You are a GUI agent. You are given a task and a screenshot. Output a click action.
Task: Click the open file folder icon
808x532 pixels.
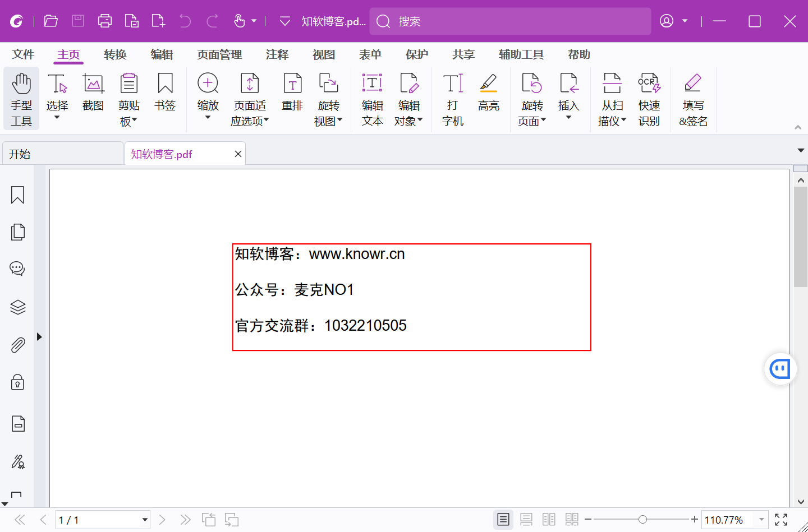(51, 21)
